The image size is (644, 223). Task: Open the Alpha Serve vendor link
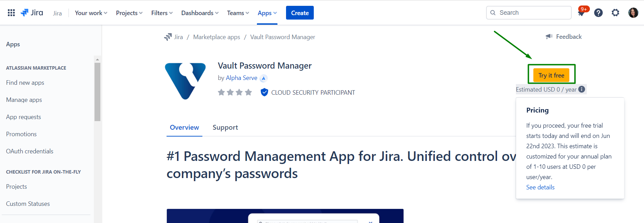click(241, 78)
